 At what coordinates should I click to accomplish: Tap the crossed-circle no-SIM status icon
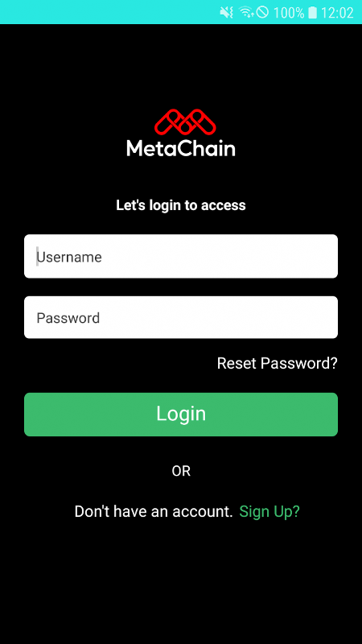(262, 12)
